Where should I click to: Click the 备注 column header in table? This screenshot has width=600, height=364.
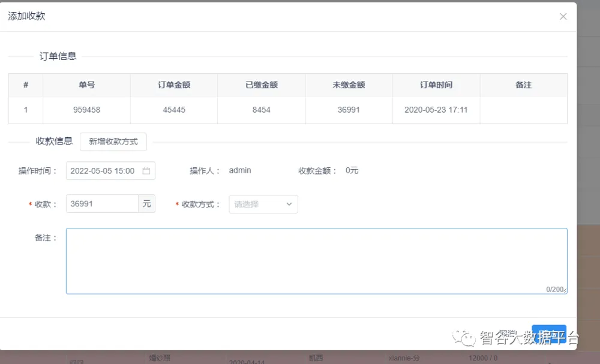click(x=523, y=85)
